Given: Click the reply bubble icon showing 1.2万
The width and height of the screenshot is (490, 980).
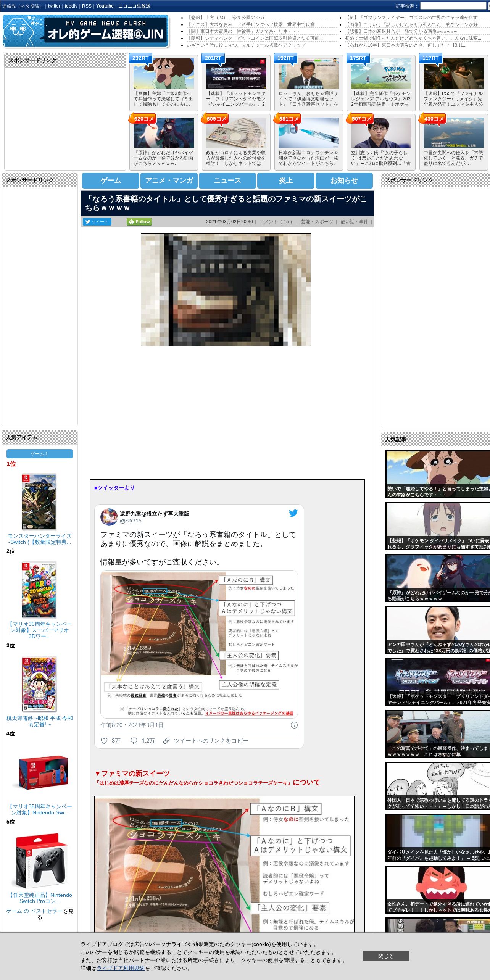Looking at the screenshot, I should point(134,740).
